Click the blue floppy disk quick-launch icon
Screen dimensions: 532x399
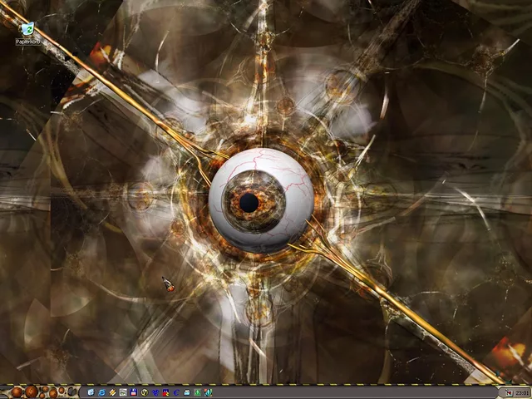point(134,392)
